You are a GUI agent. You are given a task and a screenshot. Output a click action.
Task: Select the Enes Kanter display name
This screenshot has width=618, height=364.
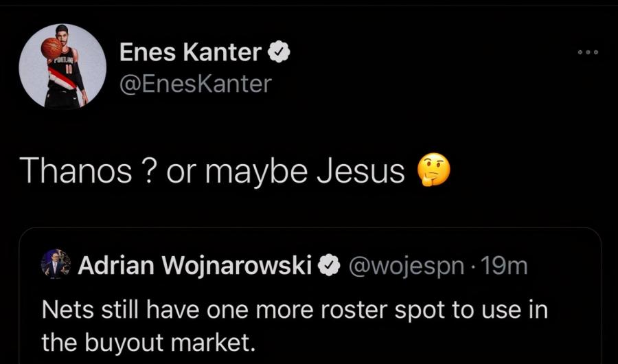pos(190,52)
